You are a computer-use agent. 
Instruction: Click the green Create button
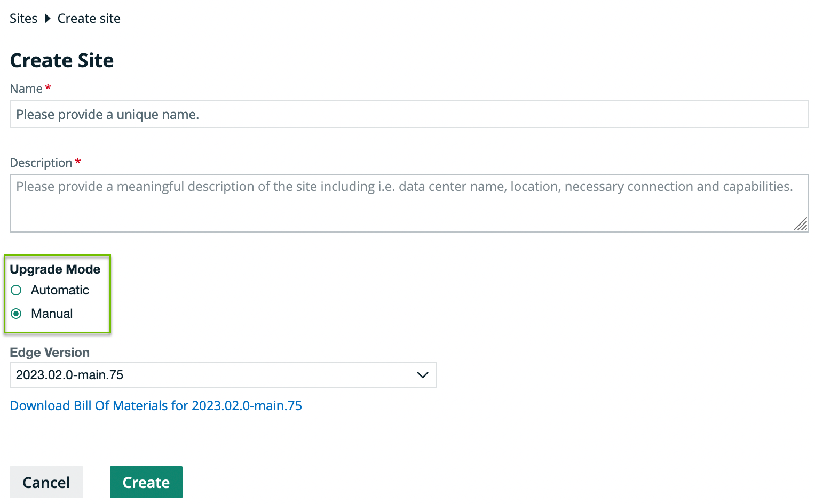146,482
